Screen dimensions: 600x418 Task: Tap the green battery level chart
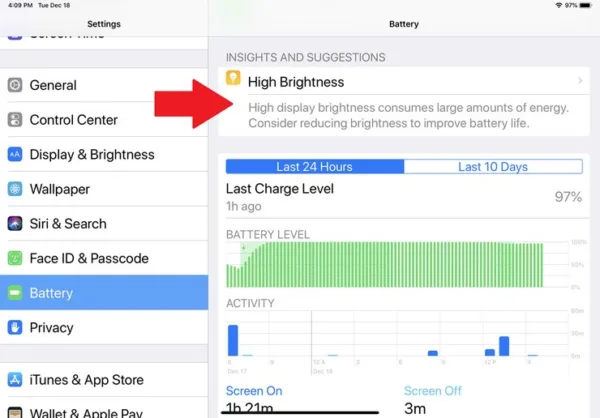click(x=385, y=265)
